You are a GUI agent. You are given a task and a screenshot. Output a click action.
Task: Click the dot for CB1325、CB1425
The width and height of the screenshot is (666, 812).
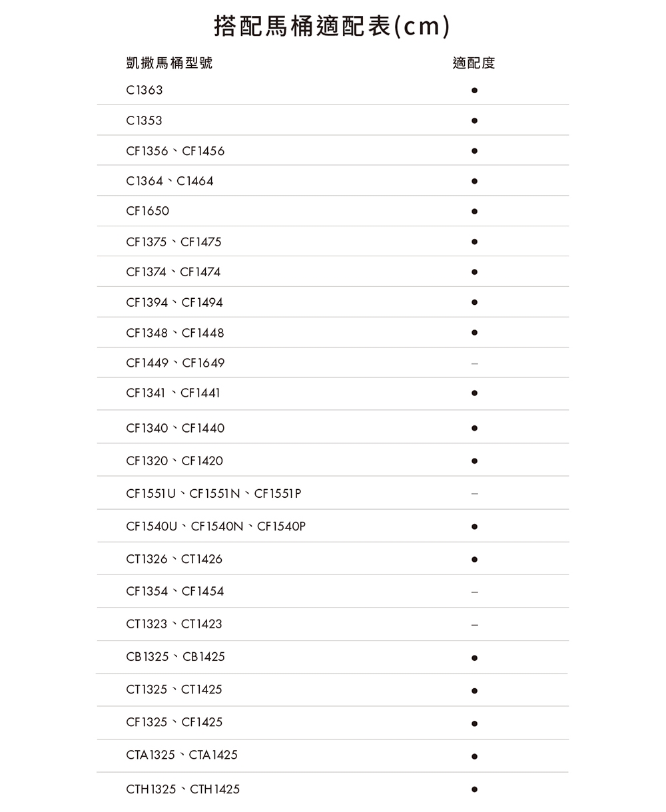pyautogui.click(x=474, y=658)
